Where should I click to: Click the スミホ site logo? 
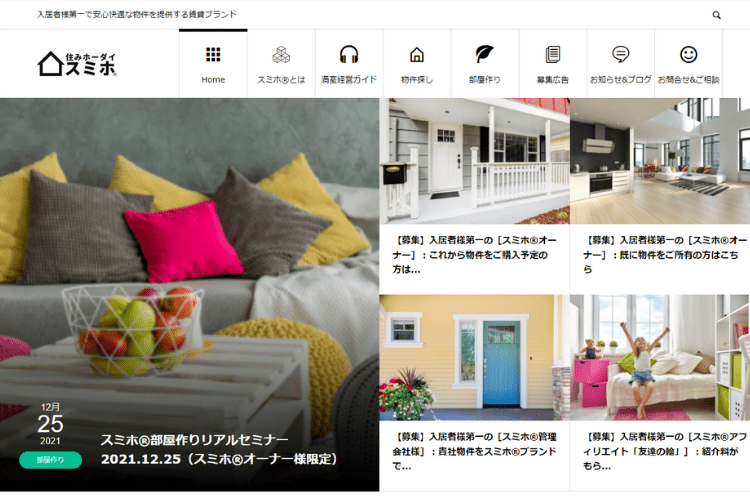pyautogui.click(x=77, y=64)
